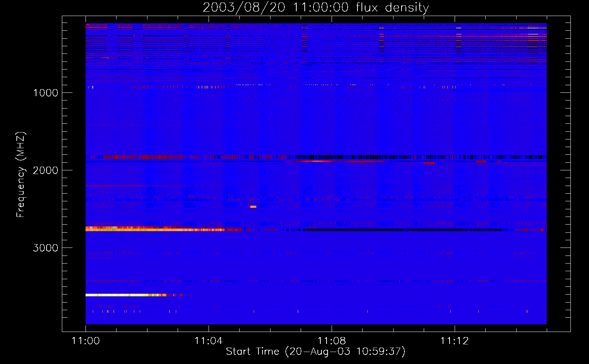
Task: Click the 1000 frequency tick label
Action: [x=46, y=93]
